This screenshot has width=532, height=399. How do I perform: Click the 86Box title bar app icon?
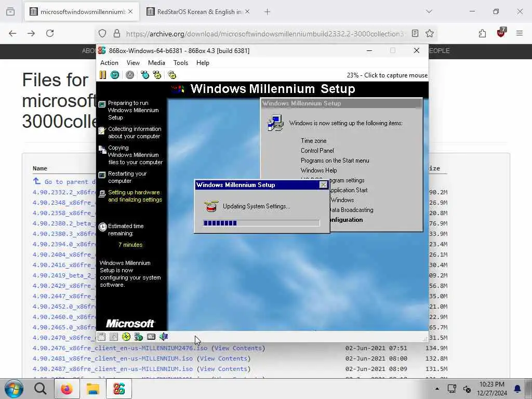(x=102, y=50)
